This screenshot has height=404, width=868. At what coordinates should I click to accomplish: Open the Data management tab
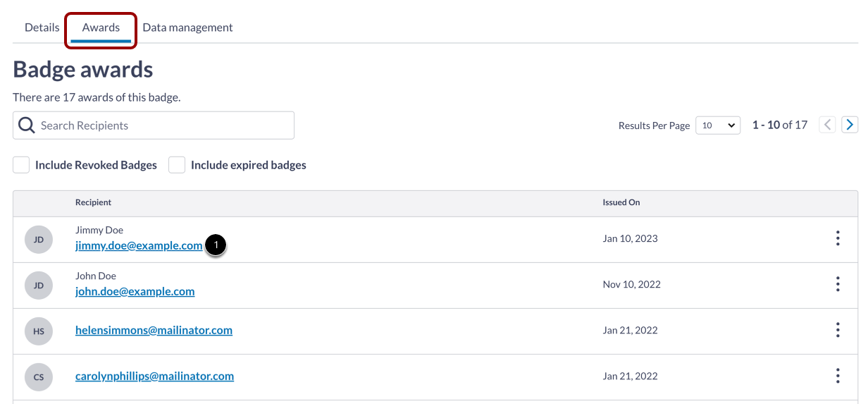pyautogui.click(x=187, y=27)
